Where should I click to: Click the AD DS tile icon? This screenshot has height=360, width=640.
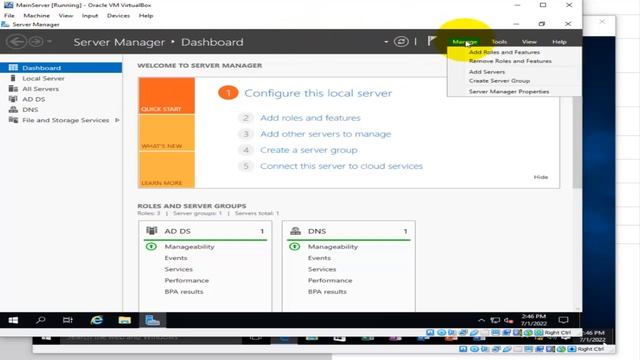point(152,231)
